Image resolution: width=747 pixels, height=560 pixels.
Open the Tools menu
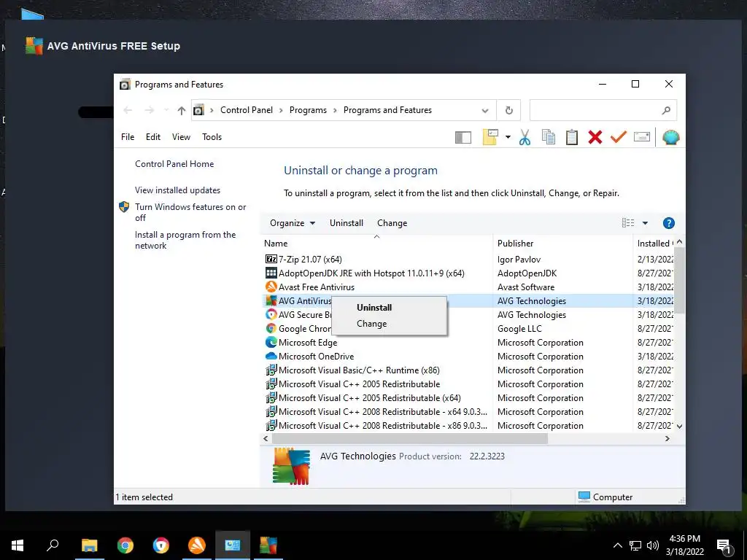click(212, 137)
